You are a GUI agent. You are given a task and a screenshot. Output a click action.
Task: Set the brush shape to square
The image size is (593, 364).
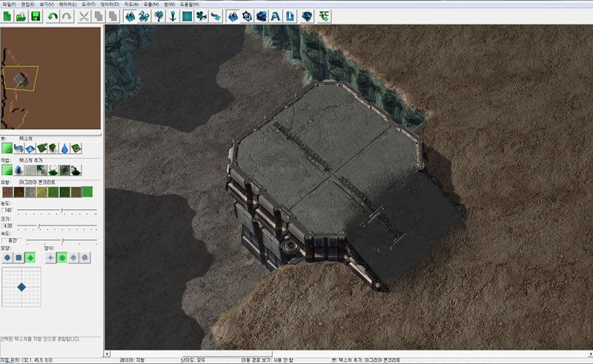pyautogui.click(x=19, y=258)
